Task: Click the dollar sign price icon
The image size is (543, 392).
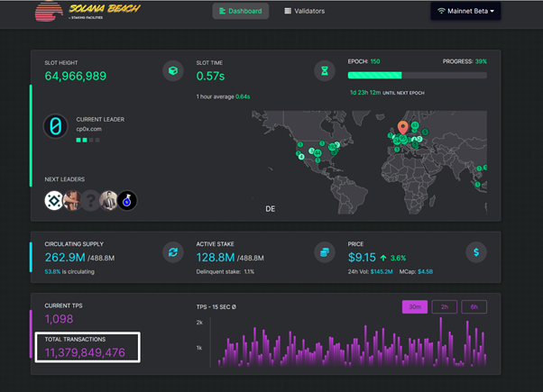Action: click(x=476, y=252)
